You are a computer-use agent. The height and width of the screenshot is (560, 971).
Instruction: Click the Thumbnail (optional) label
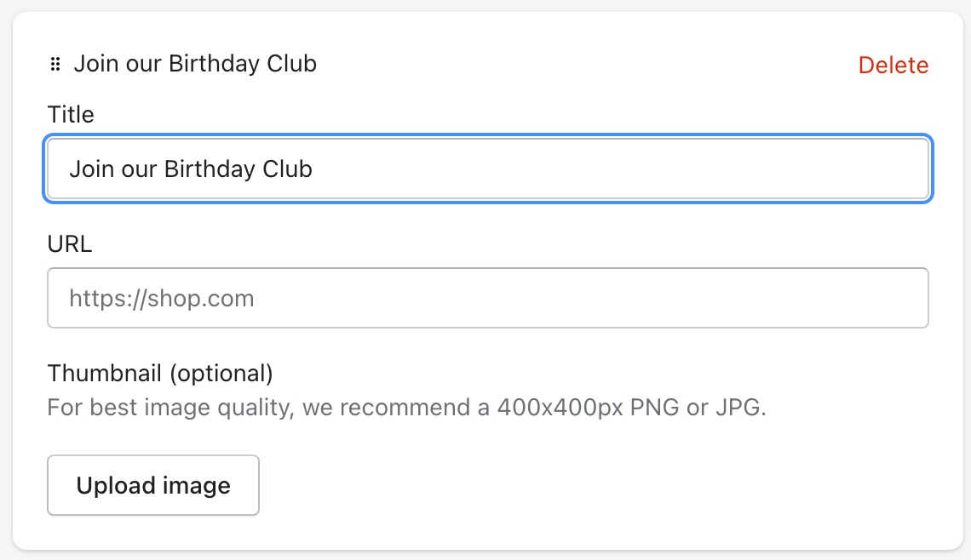(x=160, y=373)
